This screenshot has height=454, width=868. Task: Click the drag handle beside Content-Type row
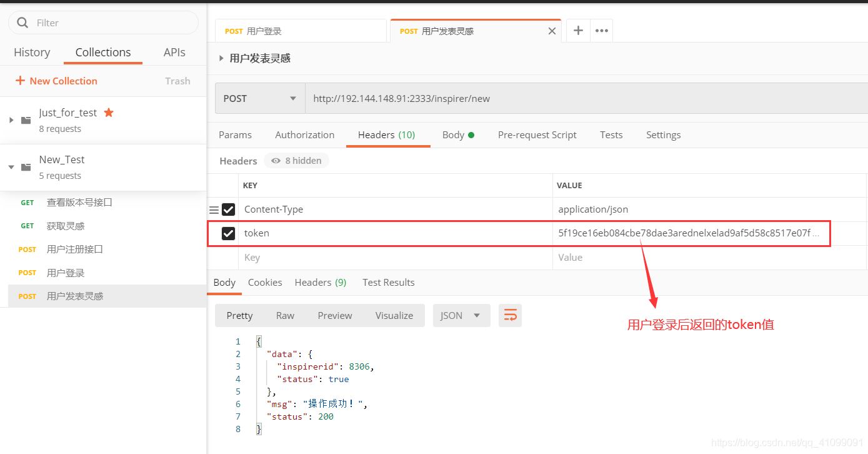(x=214, y=210)
